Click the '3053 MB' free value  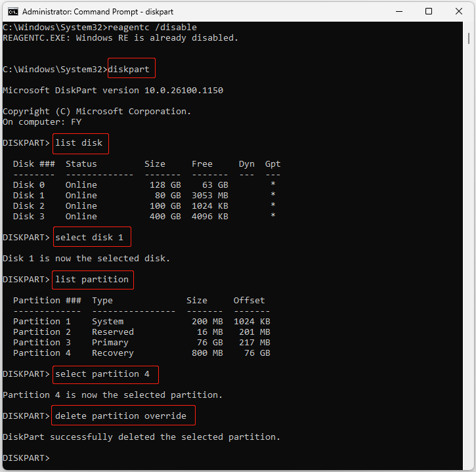210,196
